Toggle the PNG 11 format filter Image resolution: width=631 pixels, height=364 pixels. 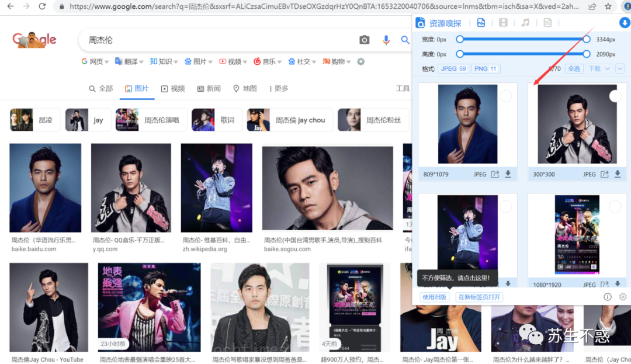point(486,69)
